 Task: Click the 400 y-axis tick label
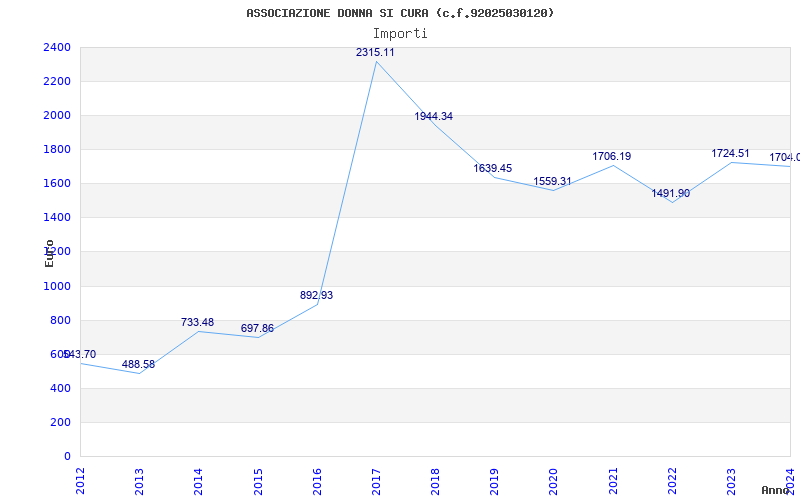[x=60, y=389]
